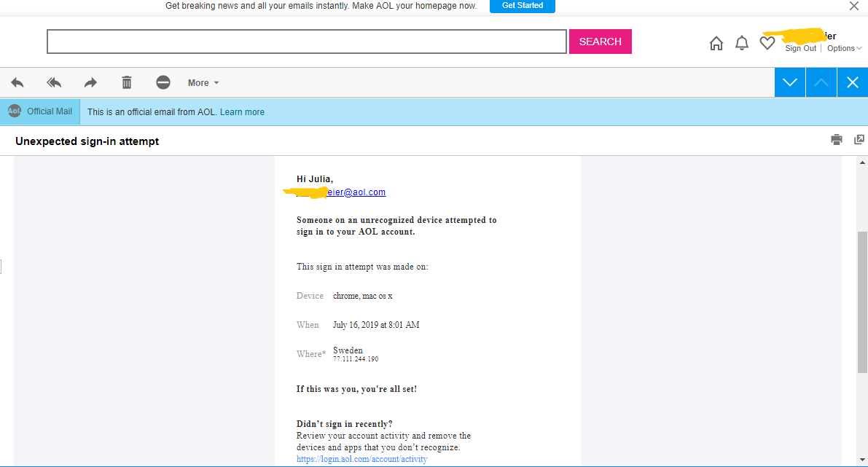Click the AOL Official Mail badge

click(x=40, y=111)
